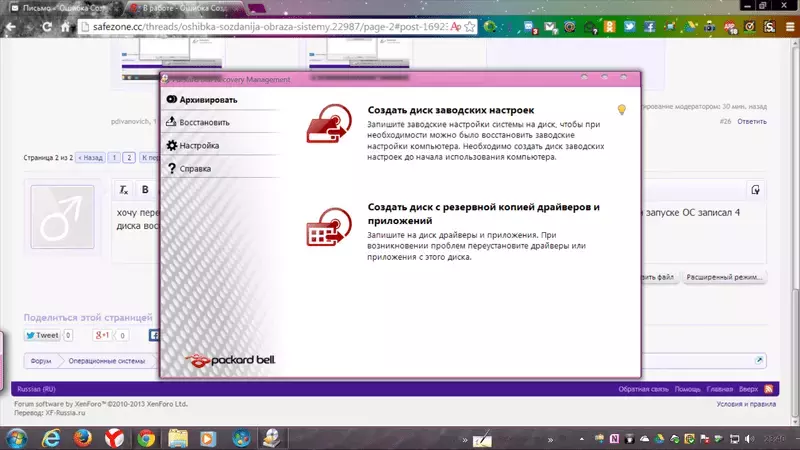Click the yellow light bulb hint icon
This screenshot has width=800, height=450.
point(621,109)
